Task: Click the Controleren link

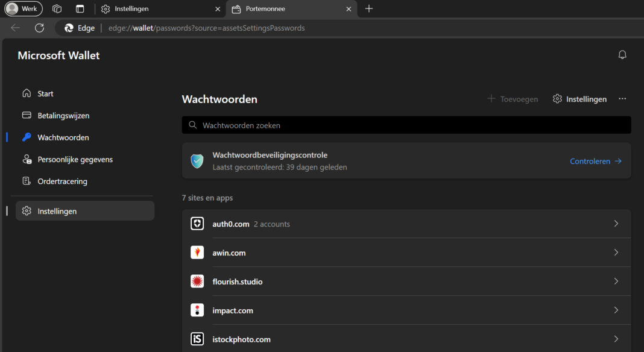Action: [590, 161]
